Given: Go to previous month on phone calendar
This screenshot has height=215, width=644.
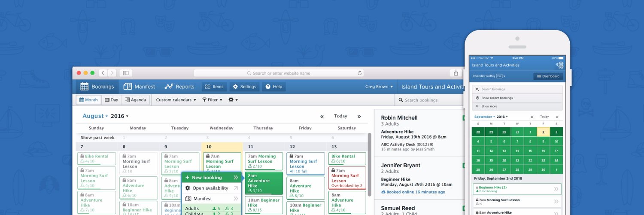Looking at the screenshot, I should pos(532,117).
